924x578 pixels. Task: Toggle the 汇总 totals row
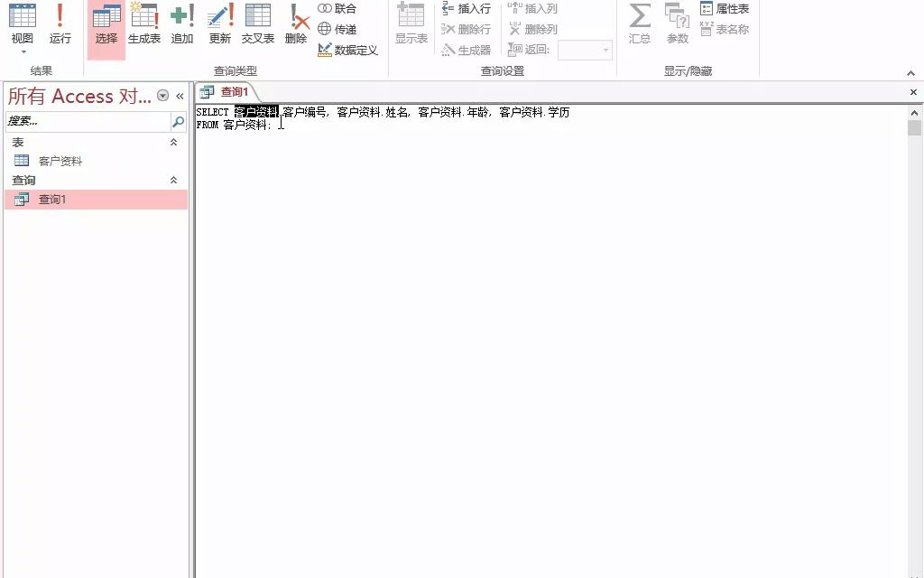[x=640, y=24]
